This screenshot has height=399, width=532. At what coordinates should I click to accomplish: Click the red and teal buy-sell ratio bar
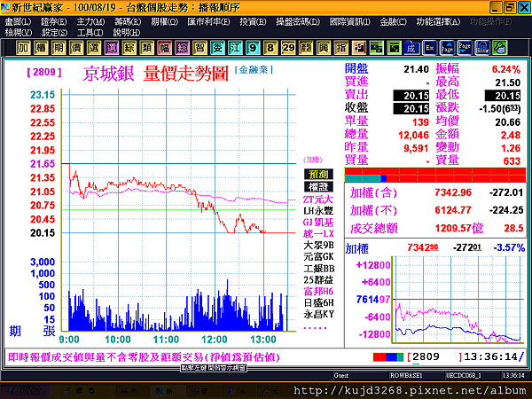(x=435, y=175)
